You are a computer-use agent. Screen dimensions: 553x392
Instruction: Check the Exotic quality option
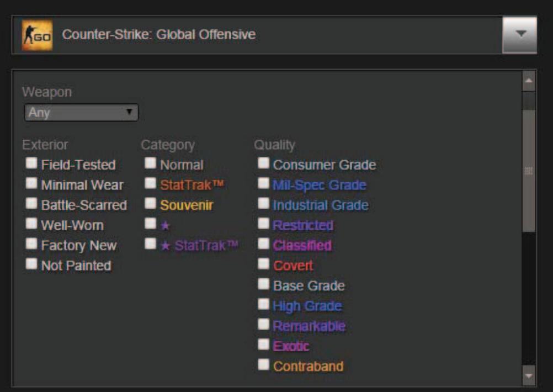coord(263,344)
